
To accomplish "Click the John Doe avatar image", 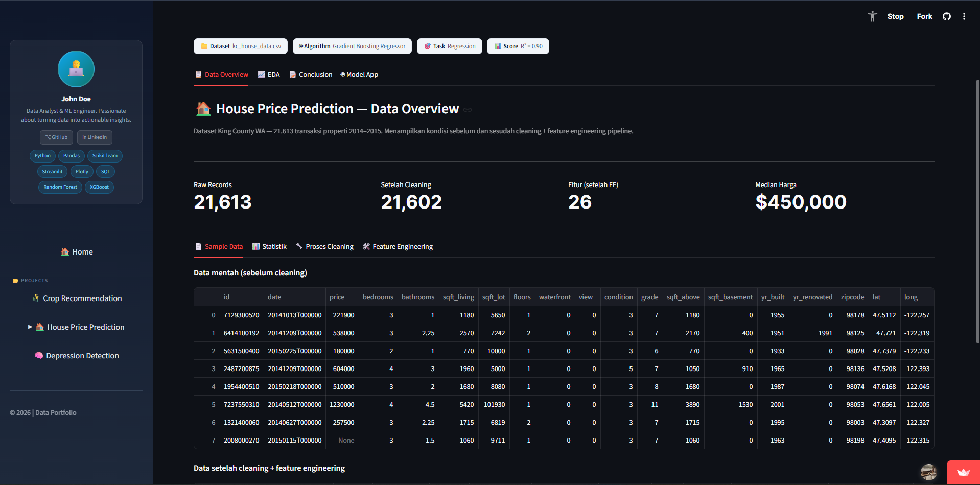I will point(76,69).
